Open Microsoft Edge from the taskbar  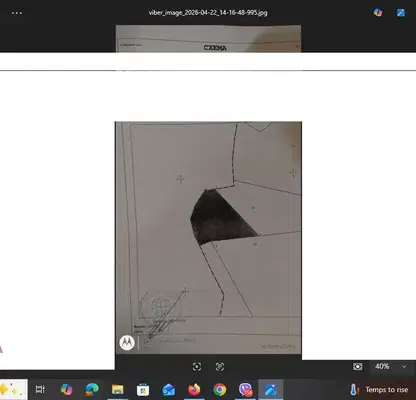pos(92,389)
